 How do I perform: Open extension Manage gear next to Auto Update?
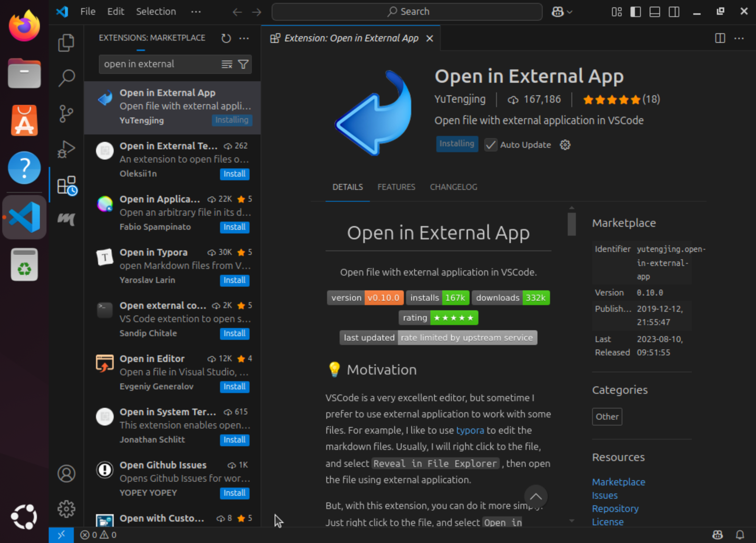[x=565, y=145]
